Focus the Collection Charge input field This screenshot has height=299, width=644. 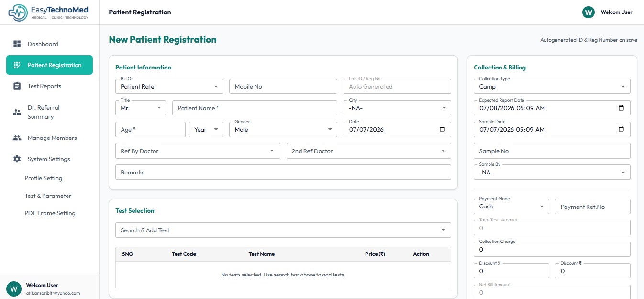(552, 249)
